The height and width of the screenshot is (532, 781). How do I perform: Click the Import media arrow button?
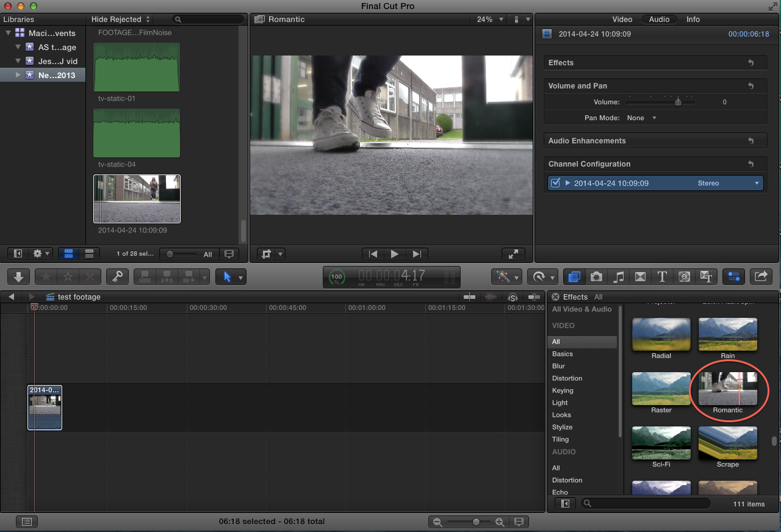(x=18, y=276)
